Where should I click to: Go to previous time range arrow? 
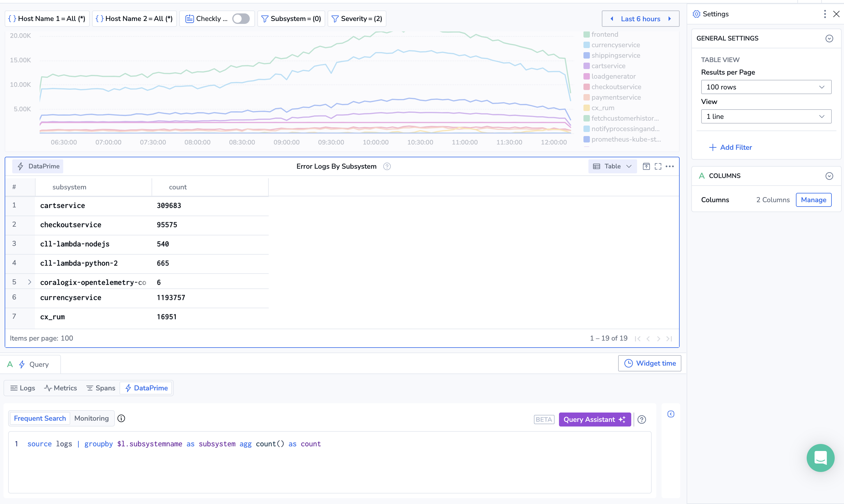(612, 19)
